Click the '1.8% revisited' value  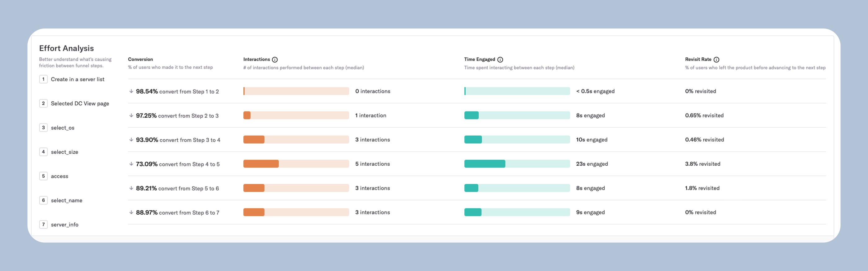[702, 188]
